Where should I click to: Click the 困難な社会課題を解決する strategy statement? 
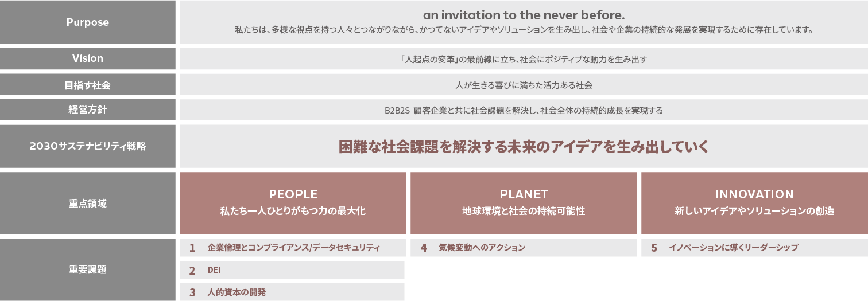click(524, 147)
